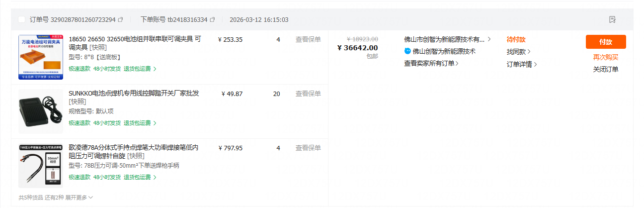The image size is (644, 208).
Task: Open the SUNKKO foot switch product title
Action: (x=134, y=94)
